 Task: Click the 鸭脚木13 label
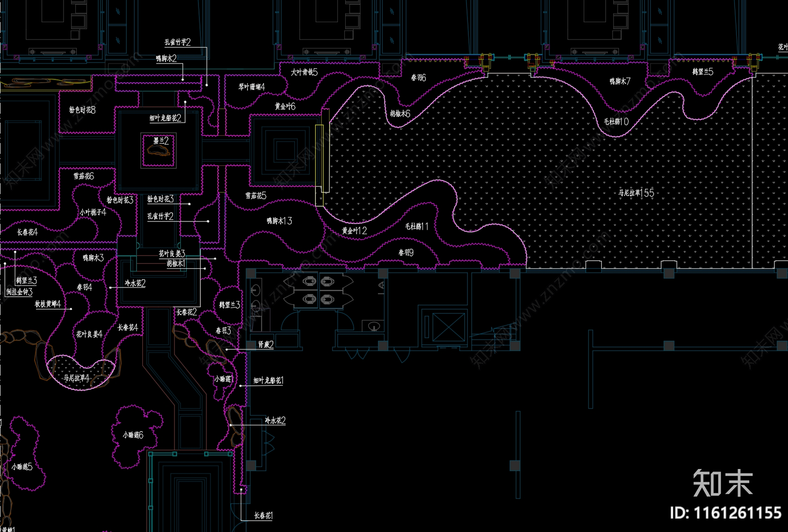(279, 221)
